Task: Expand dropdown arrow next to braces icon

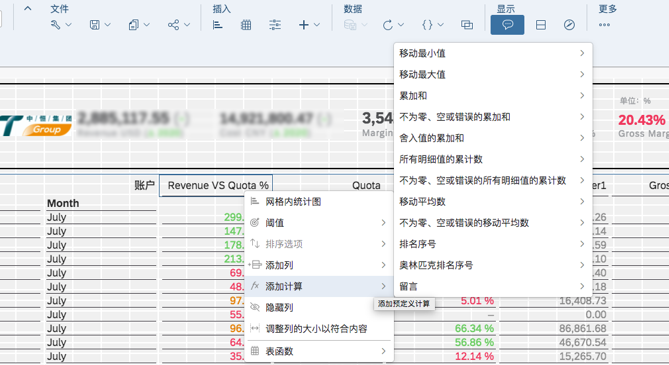Action: pyautogui.click(x=441, y=25)
